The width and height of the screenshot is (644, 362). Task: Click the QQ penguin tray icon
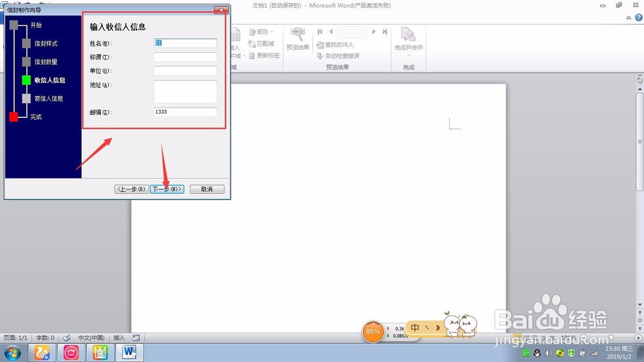coord(537,353)
